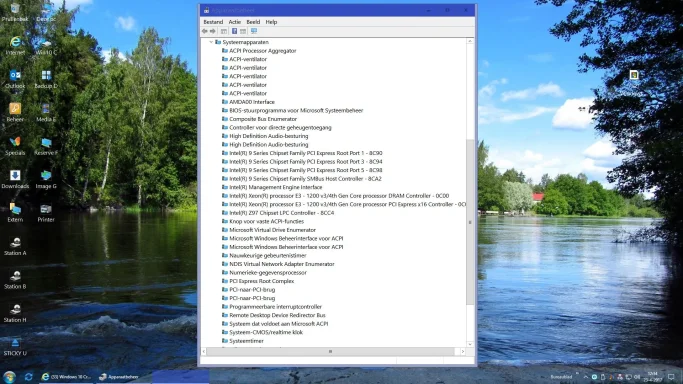Select AMDA00 Interface device
The height and width of the screenshot is (384, 683).
point(252,102)
